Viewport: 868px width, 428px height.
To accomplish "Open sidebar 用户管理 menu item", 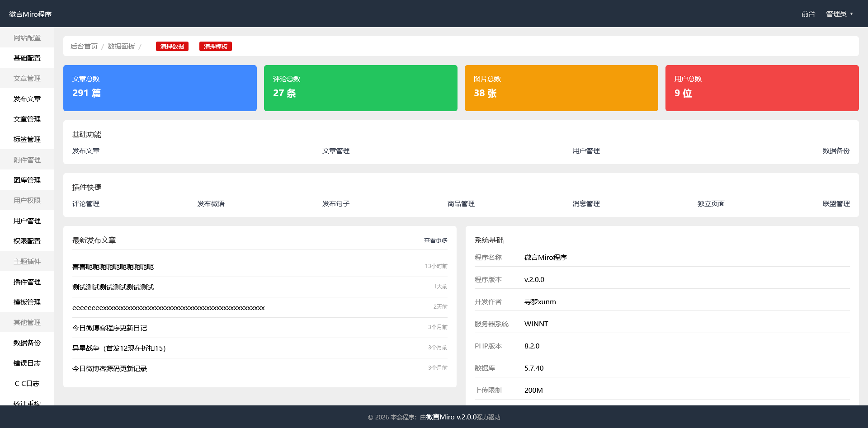I will 27,221.
